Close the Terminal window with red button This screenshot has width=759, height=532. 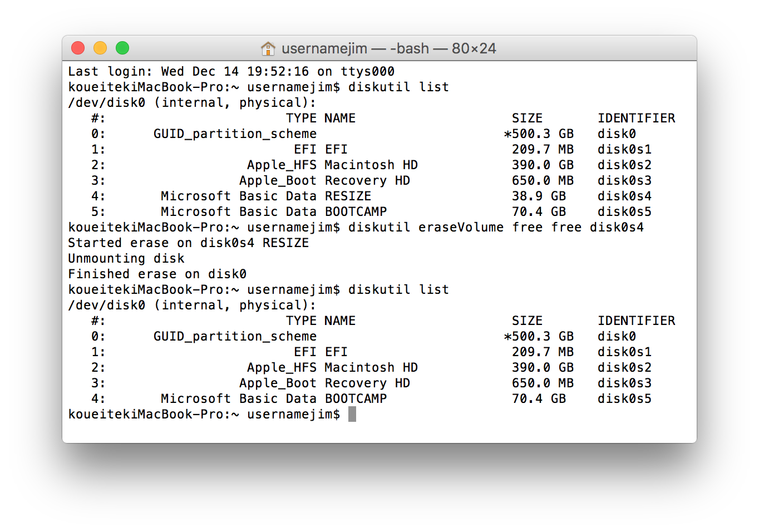coord(78,48)
